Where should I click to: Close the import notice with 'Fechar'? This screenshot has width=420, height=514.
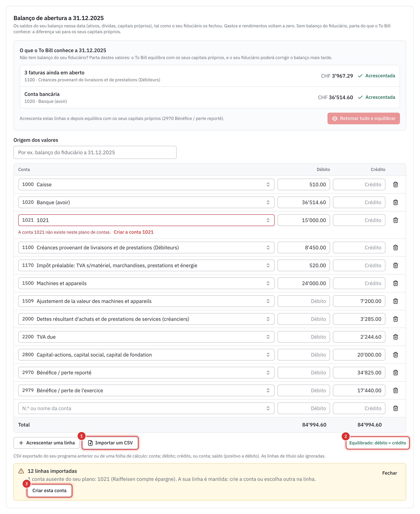(389, 473)
